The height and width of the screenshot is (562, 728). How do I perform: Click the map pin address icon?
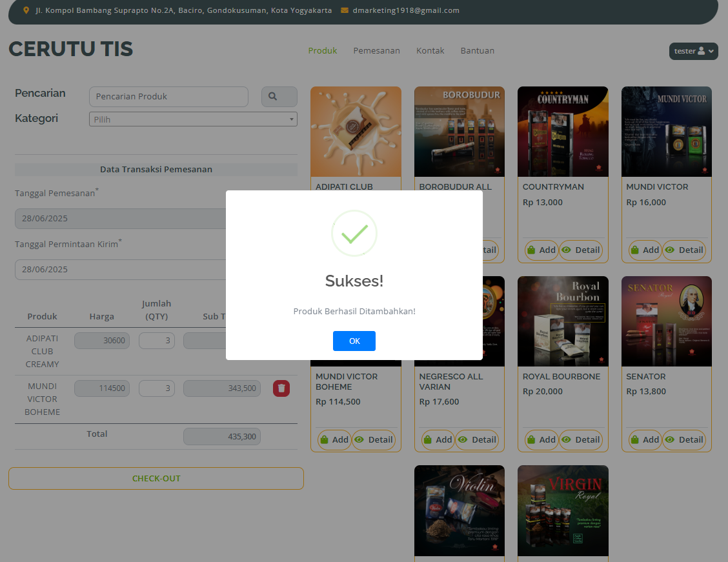click(26, 11)
